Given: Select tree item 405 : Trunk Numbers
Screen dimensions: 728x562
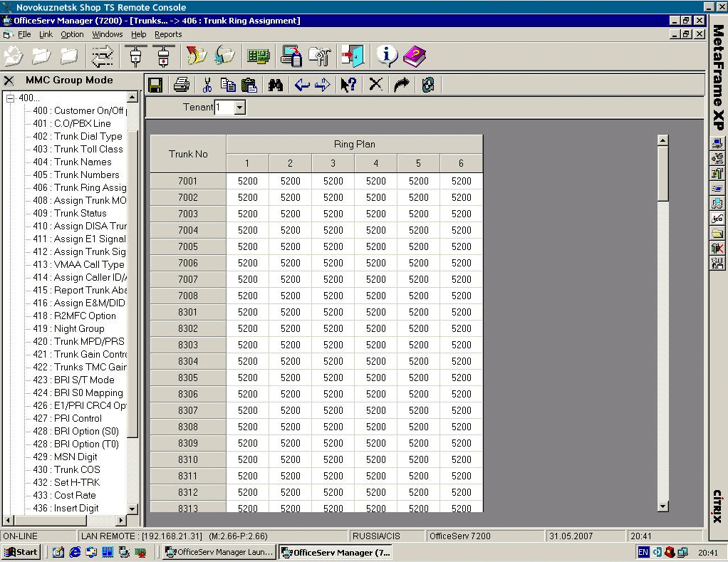Looking at the screenshot, I should (x=76, y=175).
